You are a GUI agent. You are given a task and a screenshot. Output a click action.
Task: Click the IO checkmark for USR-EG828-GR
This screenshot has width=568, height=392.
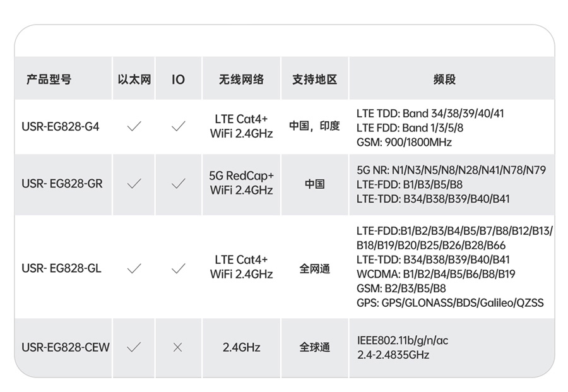[x=179, y=184]
